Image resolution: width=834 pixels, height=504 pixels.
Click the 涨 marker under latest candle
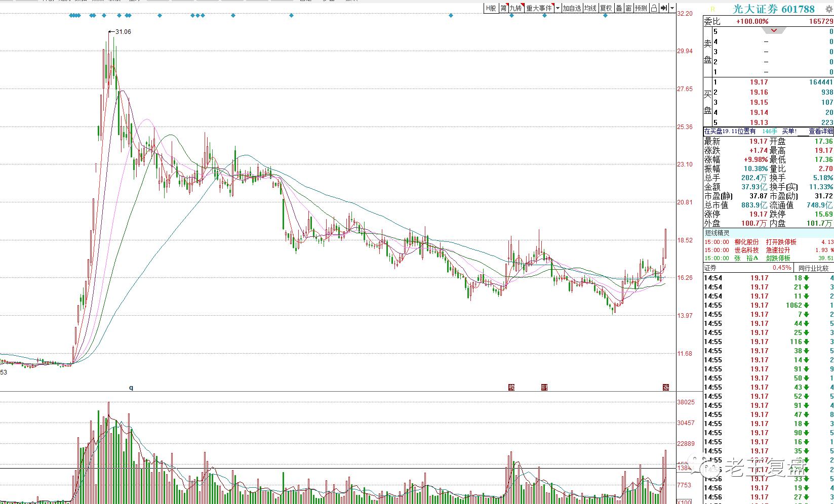coord(666,388)
